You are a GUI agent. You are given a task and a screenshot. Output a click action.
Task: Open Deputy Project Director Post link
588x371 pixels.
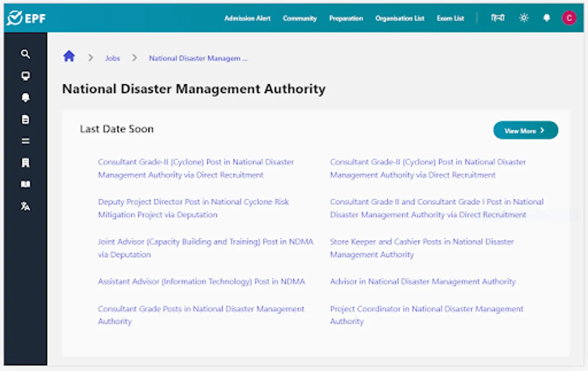(194, 208)
